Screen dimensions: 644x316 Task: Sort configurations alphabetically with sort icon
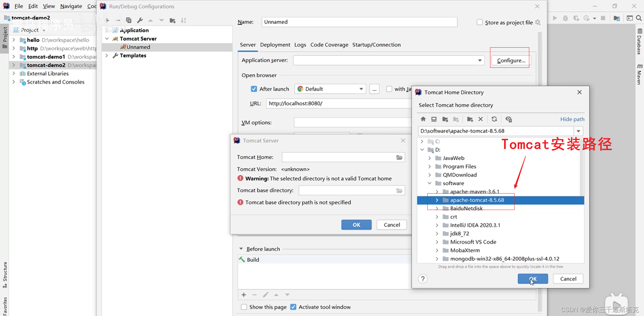(183, 20)
